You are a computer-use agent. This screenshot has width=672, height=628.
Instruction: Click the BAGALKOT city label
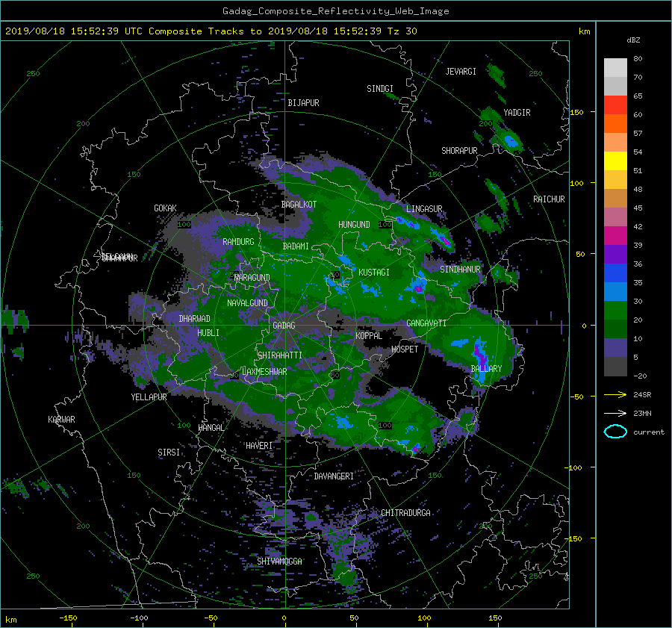(299, 205)
